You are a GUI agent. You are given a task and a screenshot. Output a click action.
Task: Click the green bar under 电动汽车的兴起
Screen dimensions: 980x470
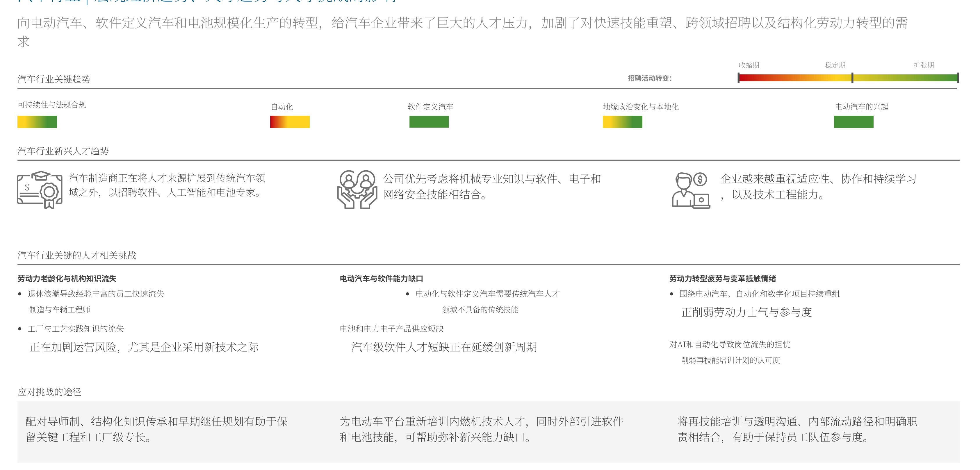[x=854, y=122]
